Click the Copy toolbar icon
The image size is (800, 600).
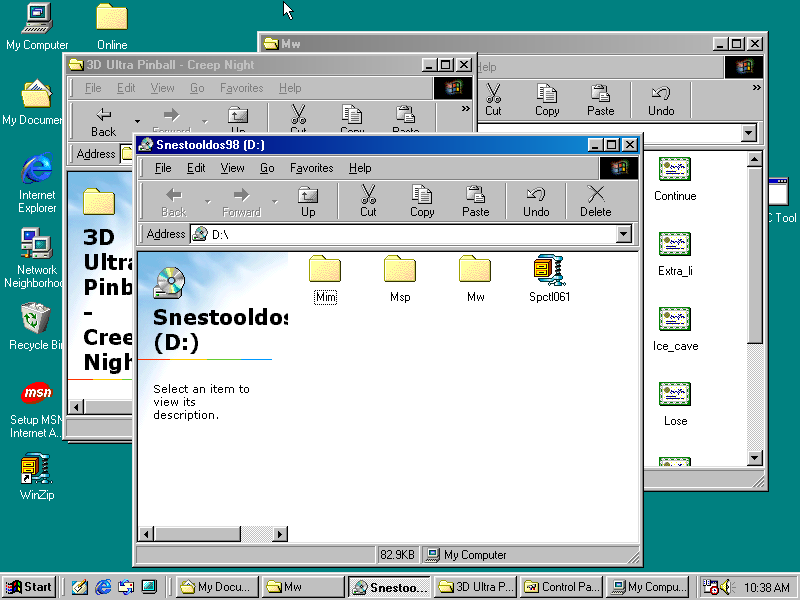[x=421, y=200]
